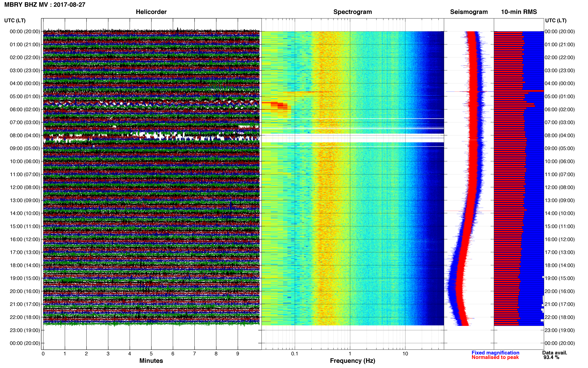Click '01:00 (21:00)' on the Helicorder time axis
588x368 pixels.
click(x=25, y=45)
